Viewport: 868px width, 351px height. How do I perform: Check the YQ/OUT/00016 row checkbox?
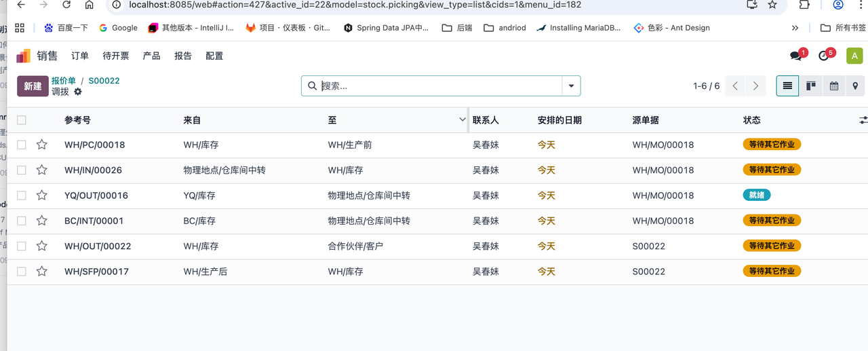click(x=22, y=196)
